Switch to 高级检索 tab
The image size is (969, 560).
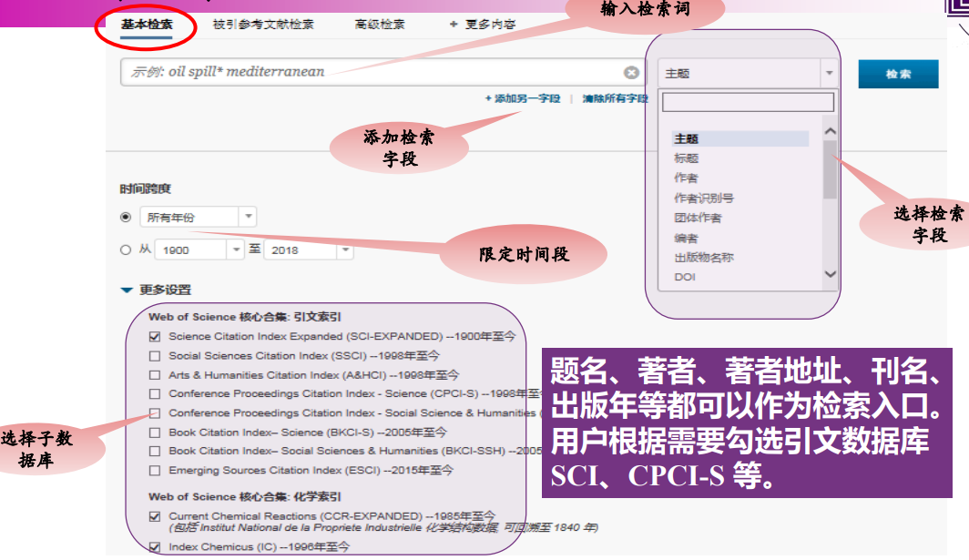[380, 25]
